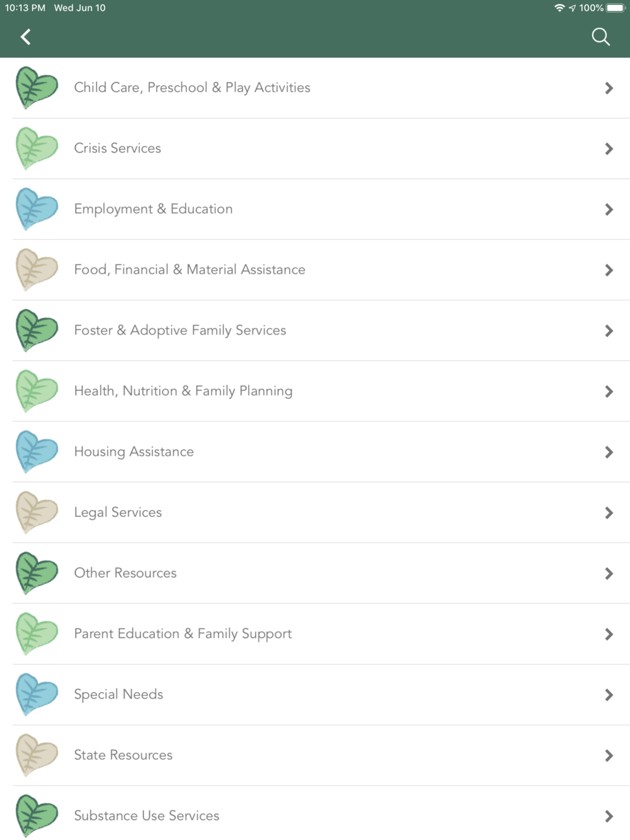Screen dimensions: 630x840
Task: Tap the tan heart icon for Legal Services
Action: (37, 513)
